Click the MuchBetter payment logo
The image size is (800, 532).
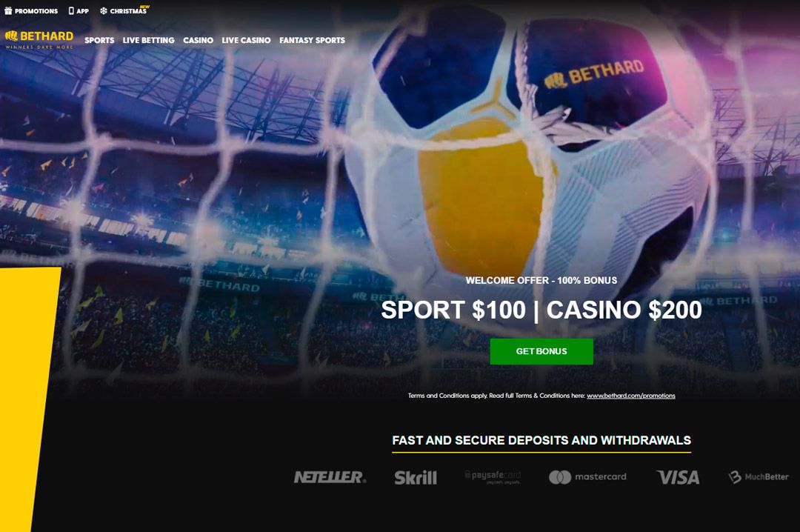pos(759,477)
